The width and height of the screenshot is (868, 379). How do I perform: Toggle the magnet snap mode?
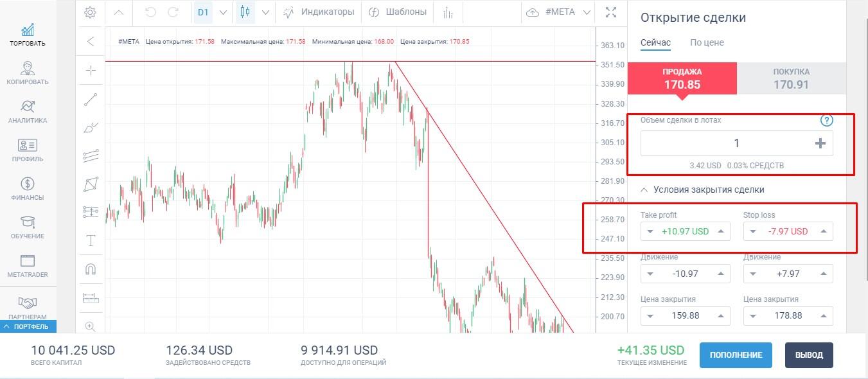91,269
